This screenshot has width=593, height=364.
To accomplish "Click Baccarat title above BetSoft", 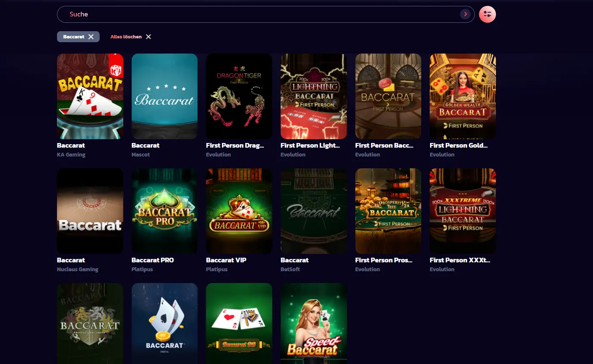I will 295,260.
